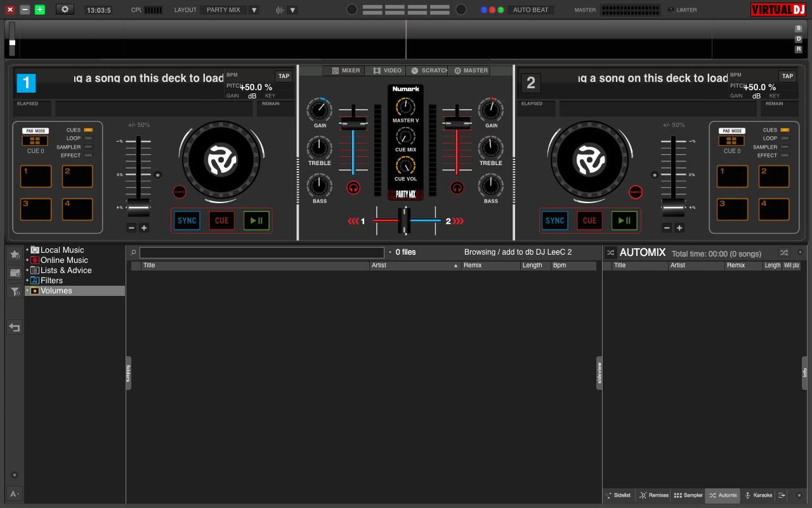Click the shuffle icon left of AUTOMIX title
Viewport: 812px width, 508px height.
pyautogui.click(x=610, y=252)
